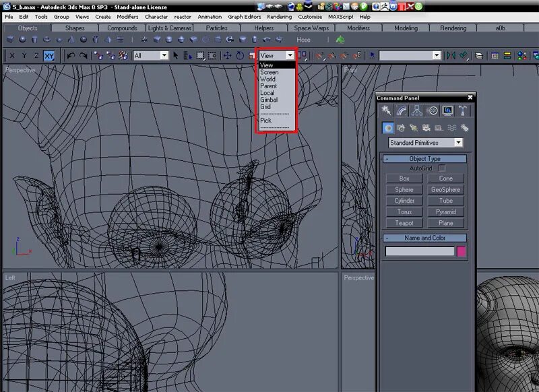Toggle the Z axis constraint
Image resolution: width=539 pixels, height=392 pixels.
[35, 55]
